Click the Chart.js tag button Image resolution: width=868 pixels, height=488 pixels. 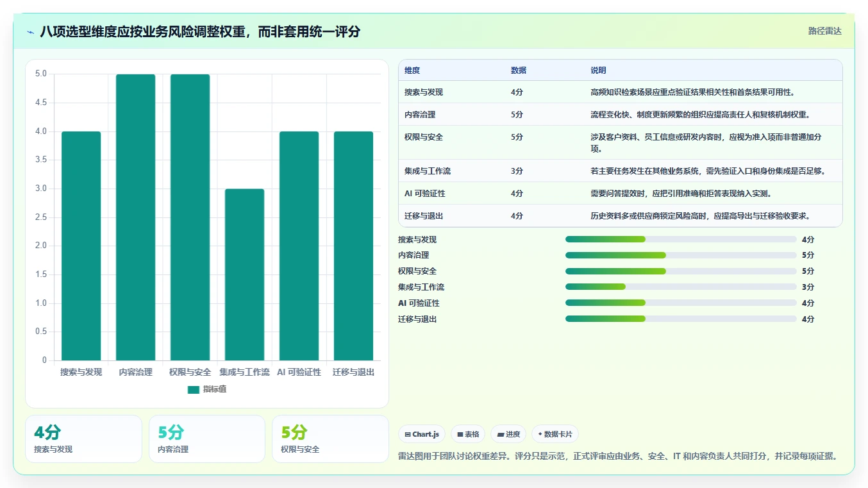click(422, 434)
